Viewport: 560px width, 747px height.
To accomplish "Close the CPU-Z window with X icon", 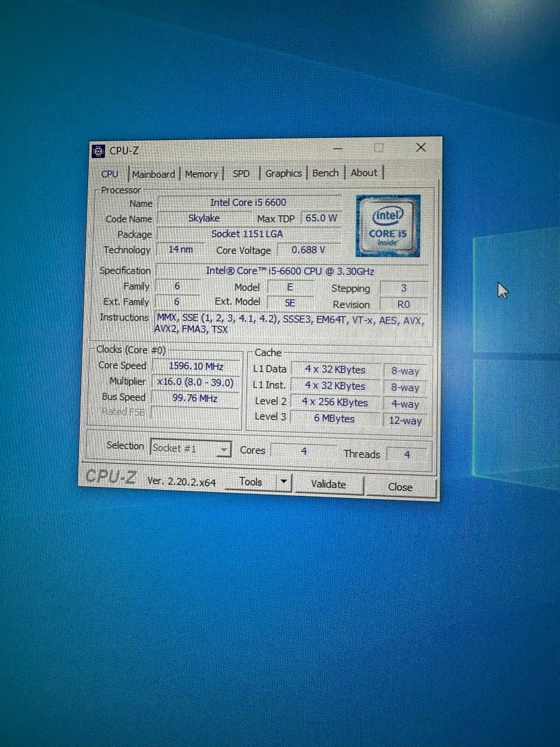I will pos(421,148).
